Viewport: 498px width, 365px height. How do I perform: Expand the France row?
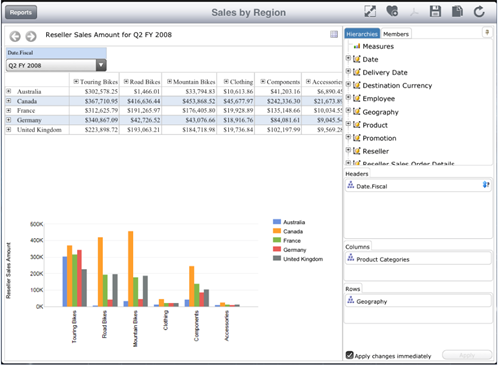pyautogui.click(x=9, y=110)
